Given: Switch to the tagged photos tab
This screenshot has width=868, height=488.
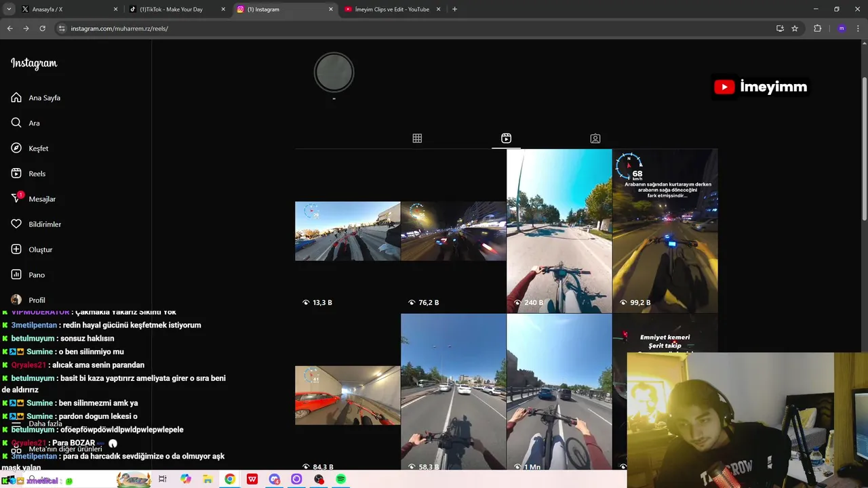Looking at the screenshot, I should pyautogui.click(x=595, y=138).
